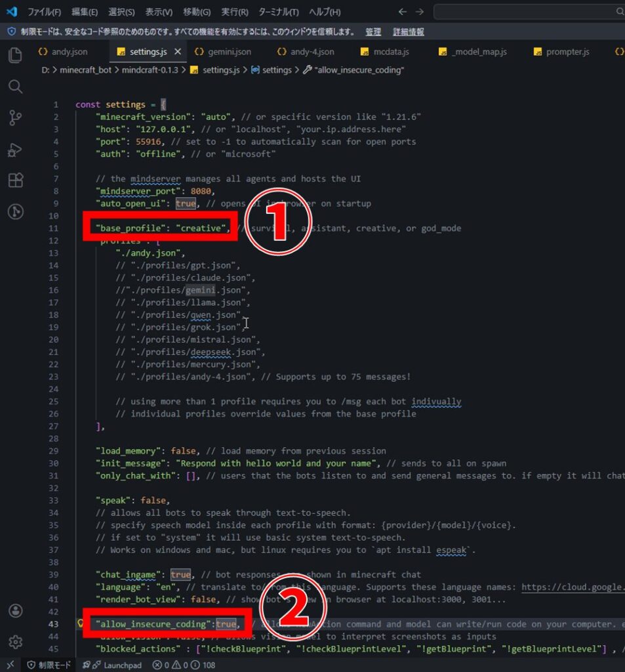The width and height of the screenshot is (625, 672).
Task: Click the command center search box
Action: [529, 12]
